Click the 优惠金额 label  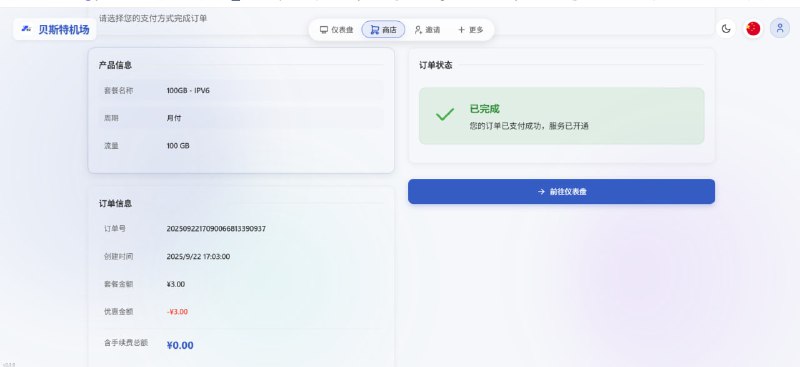click(118, 311)
